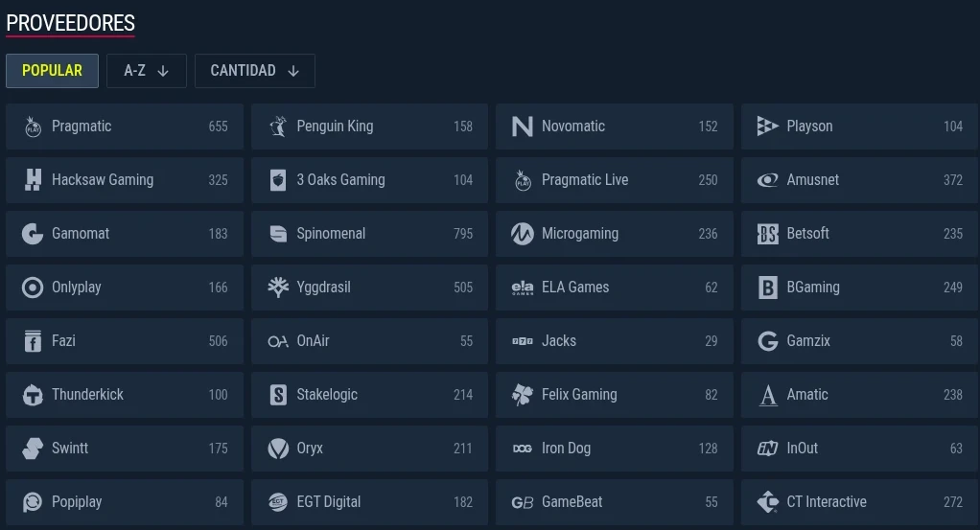Open the EGT Digital provider
Screen dimensions: 980x530
(x=369, y=502)
